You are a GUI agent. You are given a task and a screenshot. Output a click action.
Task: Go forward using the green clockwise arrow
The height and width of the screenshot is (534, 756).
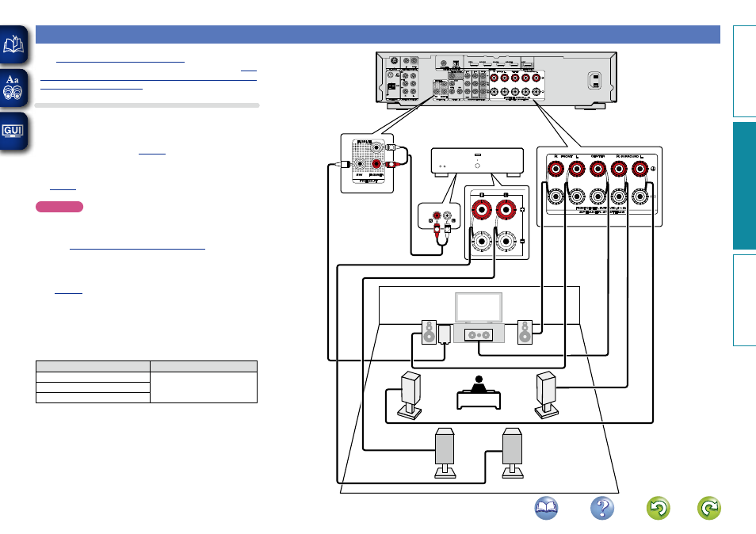(709, 508)
